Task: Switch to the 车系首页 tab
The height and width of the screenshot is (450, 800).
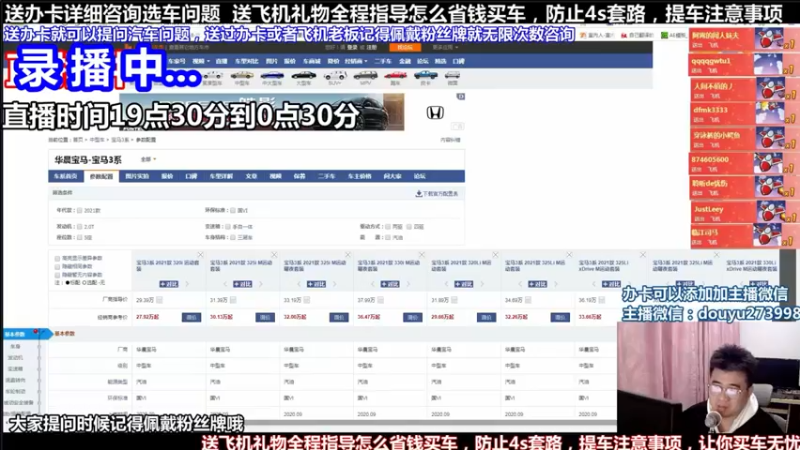Action: 65,176
